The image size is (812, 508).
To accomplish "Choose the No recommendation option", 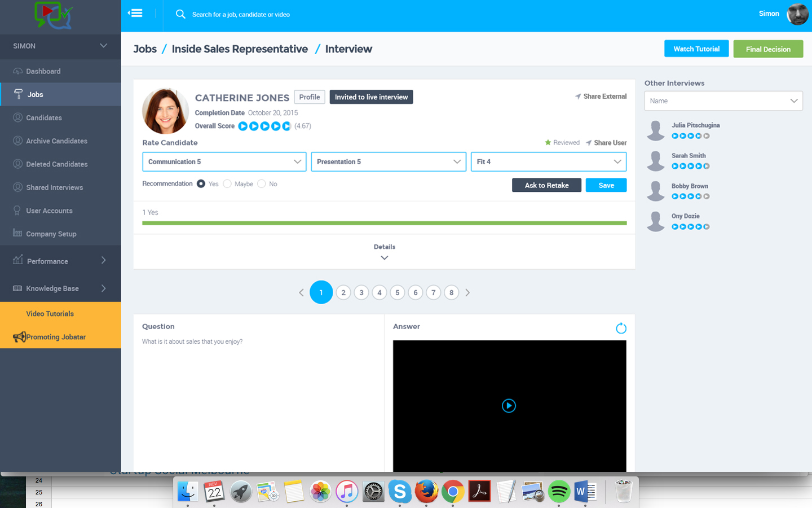I will (x=262, y=183).
